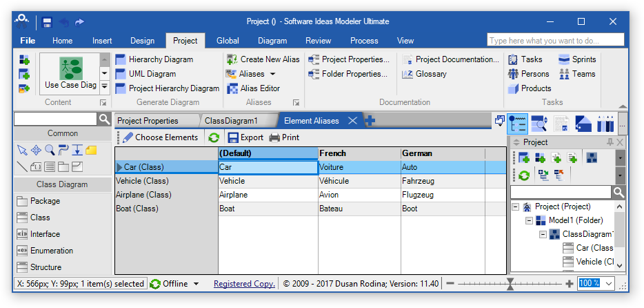Click the zoom slider thumb in status bar
The image size is (644, 308).
(510, 284)
